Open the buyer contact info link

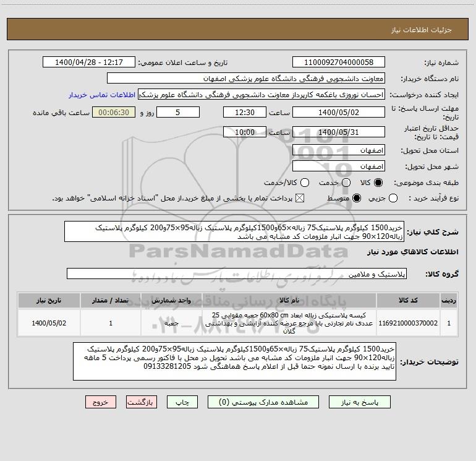tap(102, 95)
